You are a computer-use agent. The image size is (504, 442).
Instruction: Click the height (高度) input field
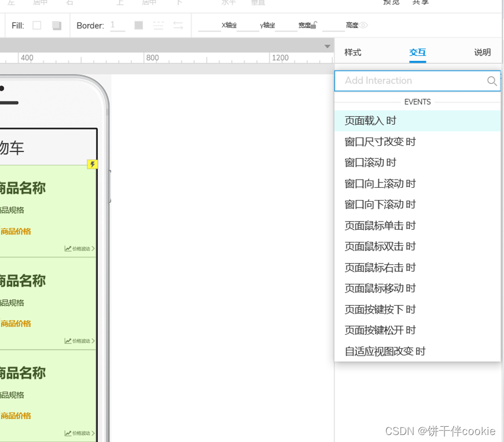[333, 26]
